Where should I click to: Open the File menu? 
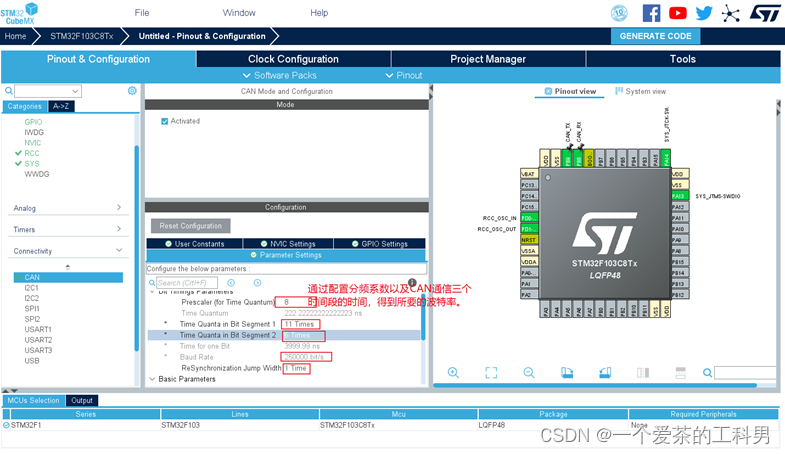(142, 13)
